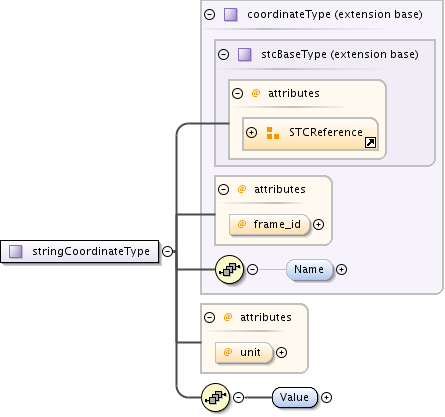Click the coordinateType (extension base) label
Viewport: 445px width, 417px height.
tap(335, 14)
